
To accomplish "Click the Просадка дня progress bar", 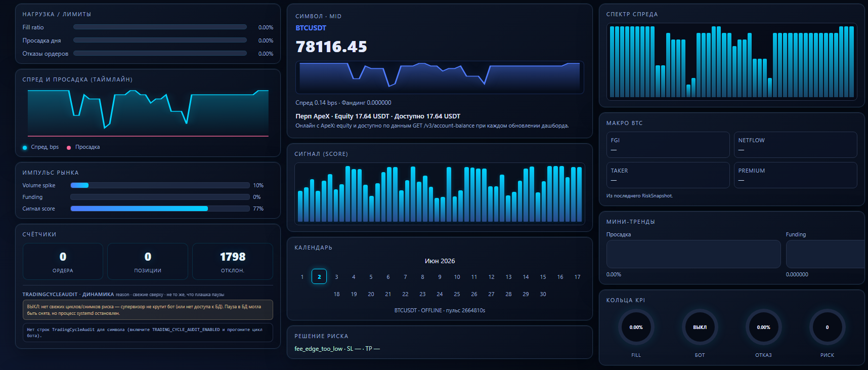I will click(160, 40).
